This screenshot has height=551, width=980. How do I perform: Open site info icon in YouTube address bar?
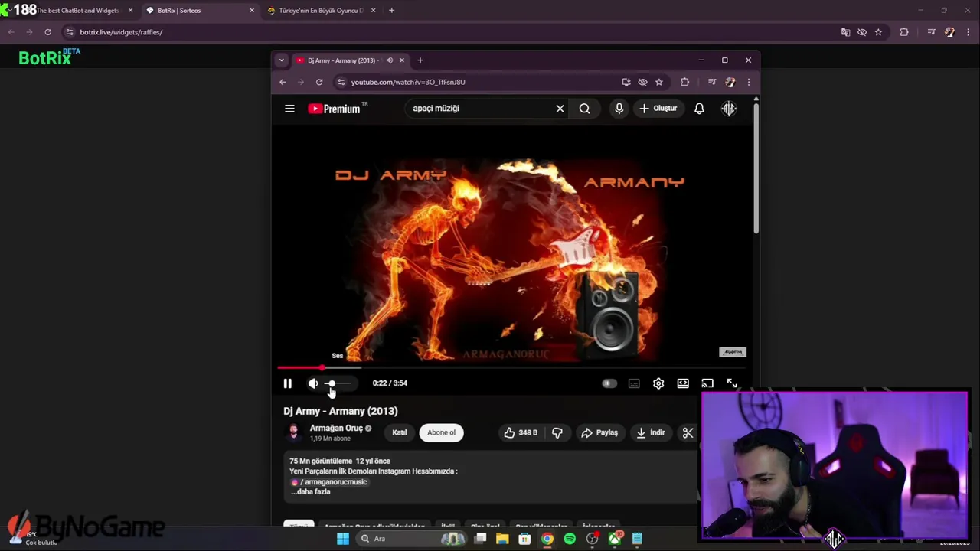pyautogui.click(x=341, y=82)
